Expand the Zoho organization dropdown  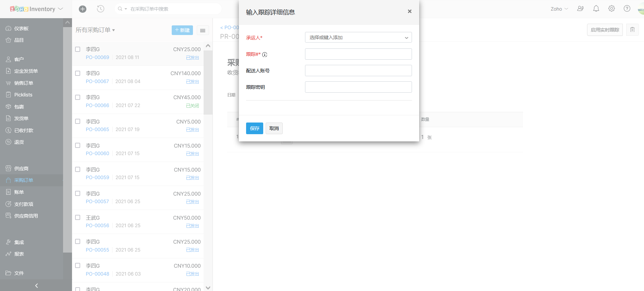pyautogui.click(x=559, y=9)
